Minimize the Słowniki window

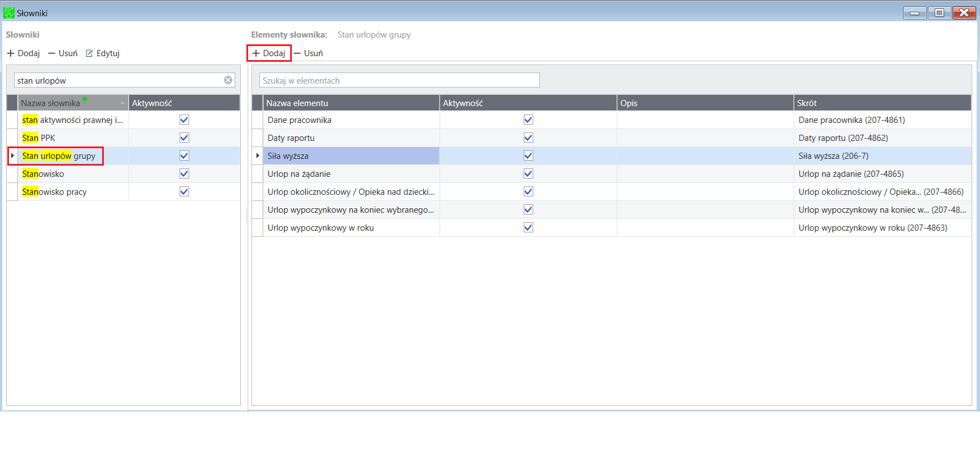pos(914,12)
